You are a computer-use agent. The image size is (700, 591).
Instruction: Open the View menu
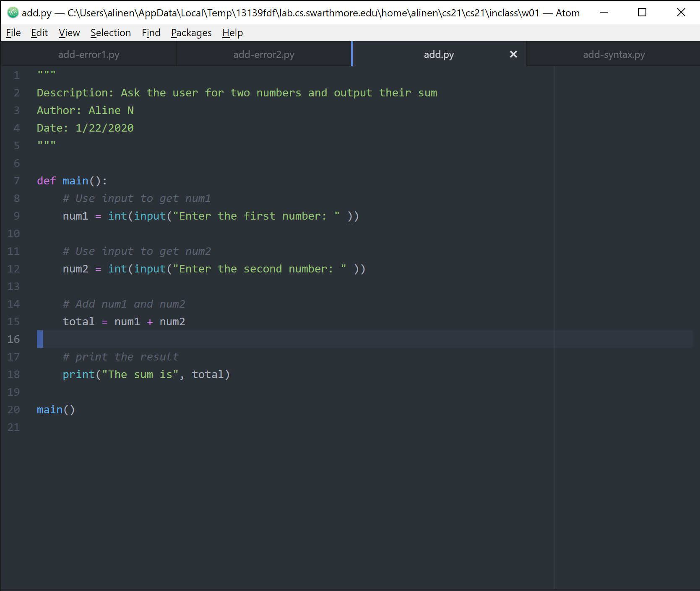69,33
